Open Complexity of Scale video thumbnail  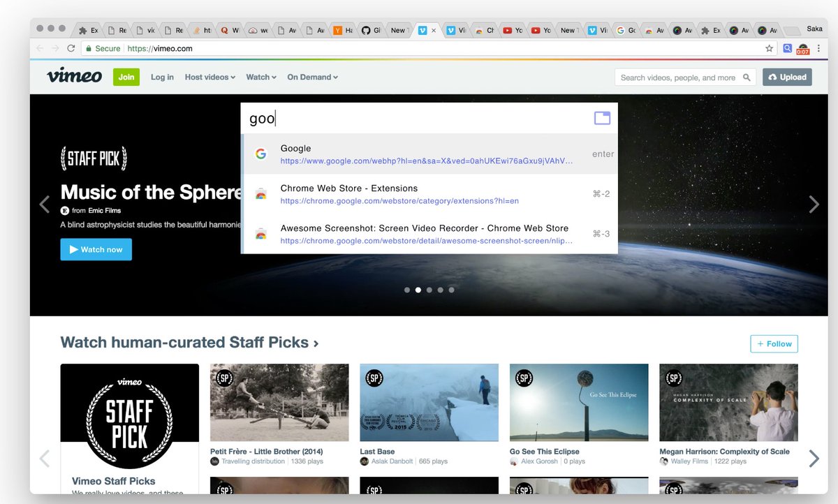(x=728, y=403)
